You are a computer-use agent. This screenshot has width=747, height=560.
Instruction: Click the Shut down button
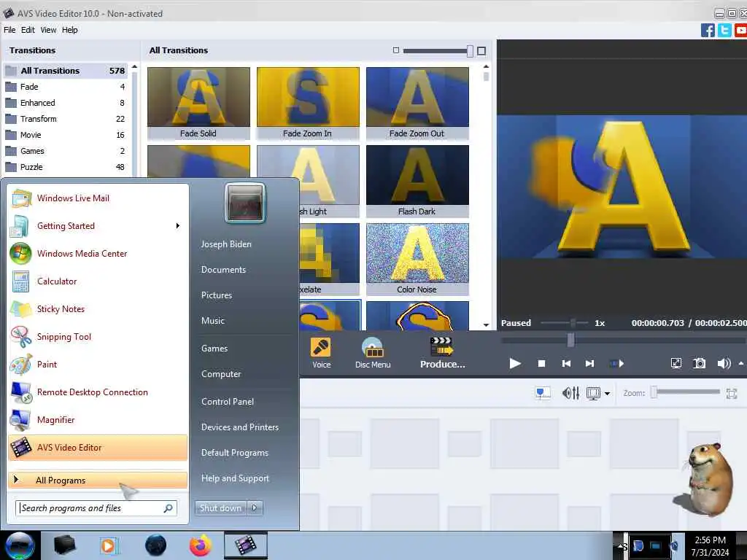click(220, 508)
